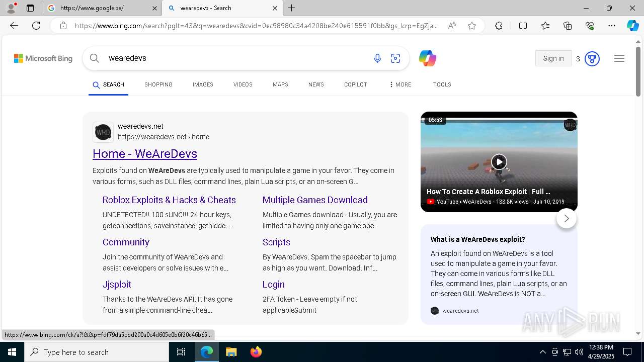Switch to the VIDEOS tab
Screen dimensions: 644x362
(243, 84)
